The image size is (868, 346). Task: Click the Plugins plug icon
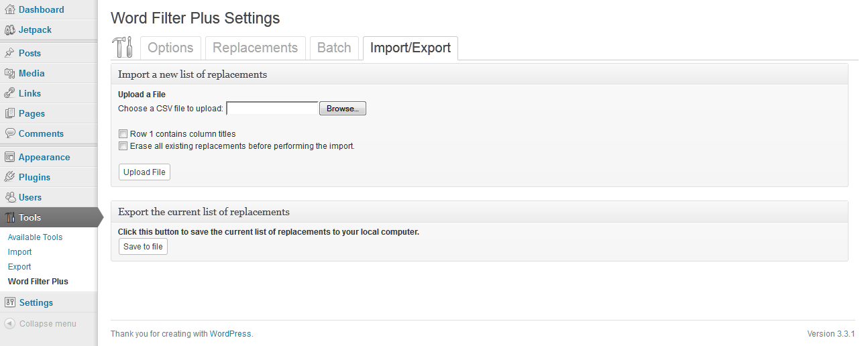click(x=9, y=177)
